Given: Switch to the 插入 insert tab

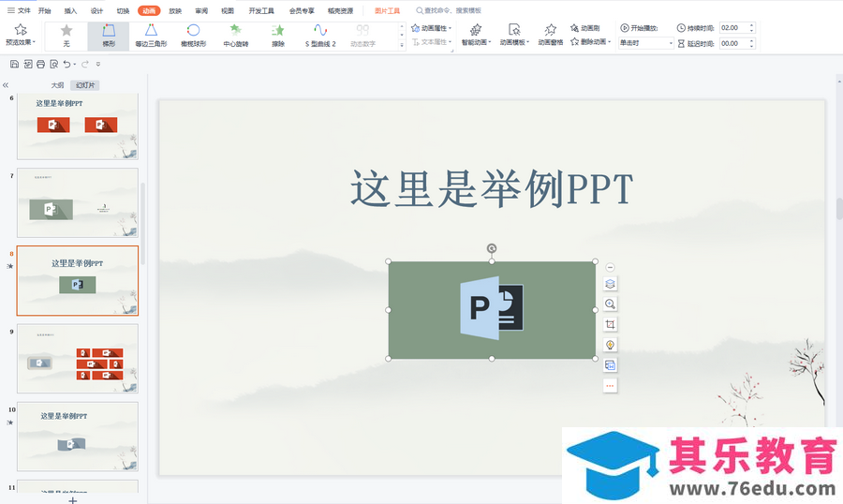Looking at the screenshot, I should (70, 10).
